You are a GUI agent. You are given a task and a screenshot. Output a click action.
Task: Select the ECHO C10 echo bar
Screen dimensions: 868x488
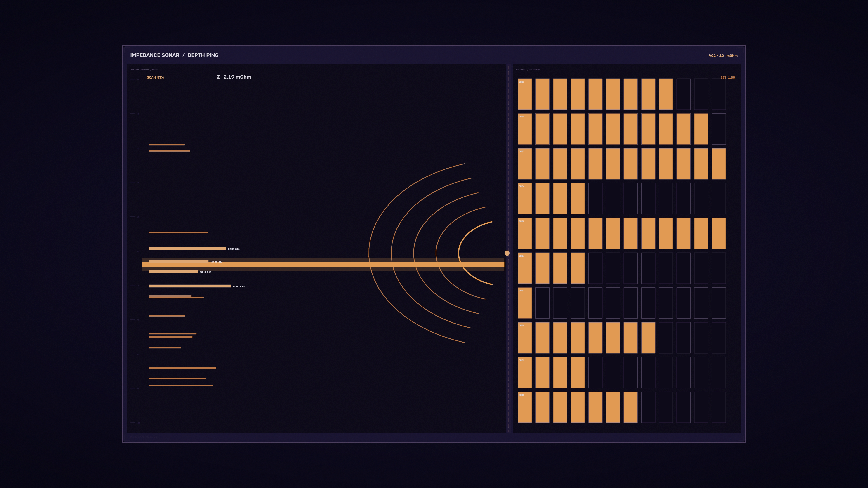pos(190,286)
